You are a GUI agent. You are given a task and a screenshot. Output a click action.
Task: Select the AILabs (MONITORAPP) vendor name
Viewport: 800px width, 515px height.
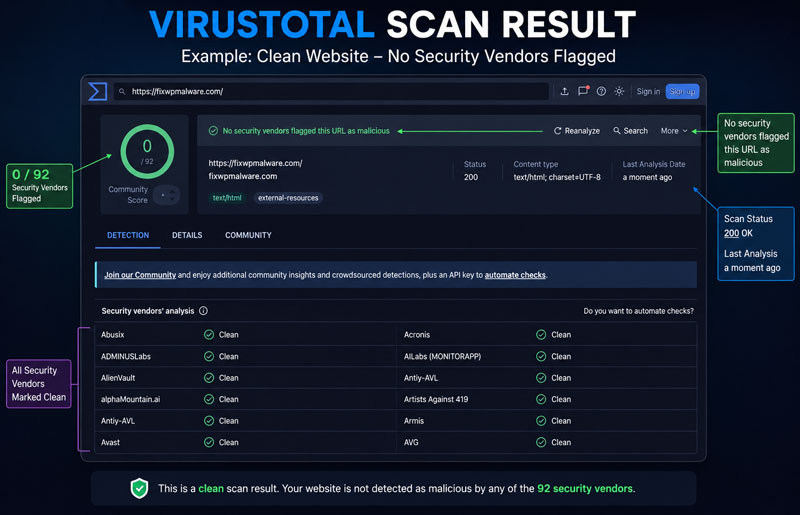tap(442, 356)
